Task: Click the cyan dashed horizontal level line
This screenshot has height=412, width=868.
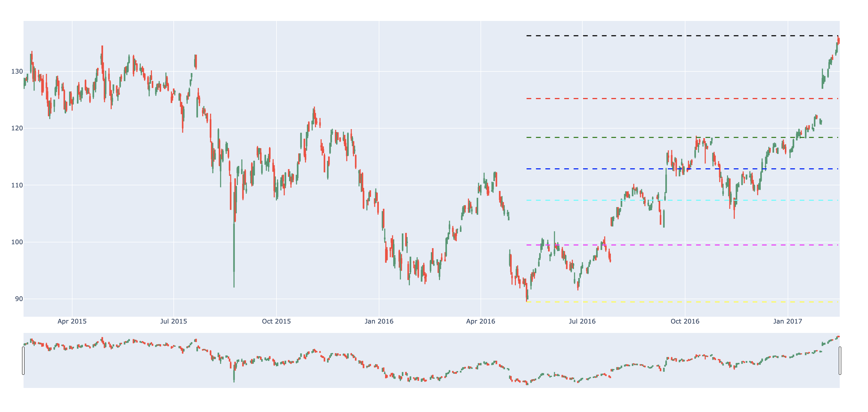Action: (x=682, y=200)
